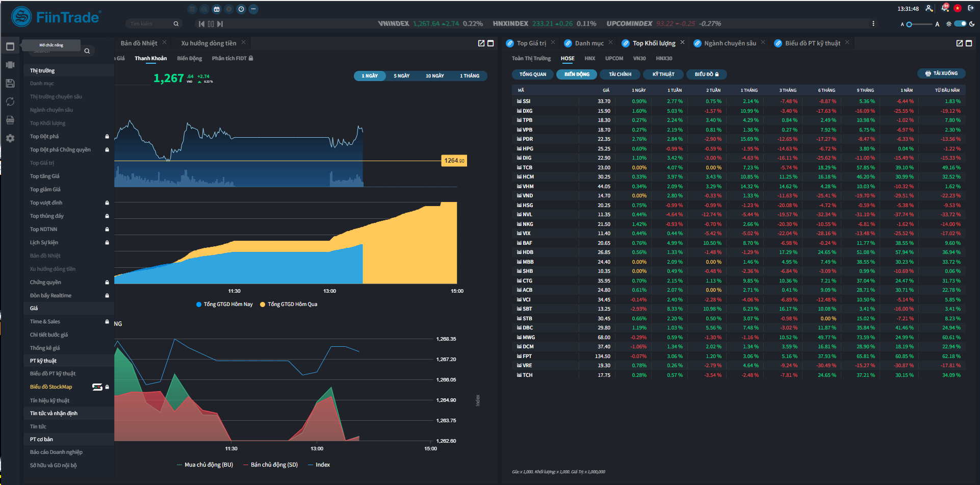
Task: Select the Phân tích FIDT locked tab
Action: click(x=233, y=58)
